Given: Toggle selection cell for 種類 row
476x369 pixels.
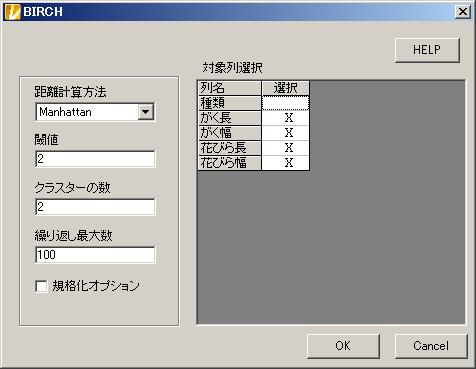Looking at the screenshot, I should pyautogui.click(x=286, y=103).
